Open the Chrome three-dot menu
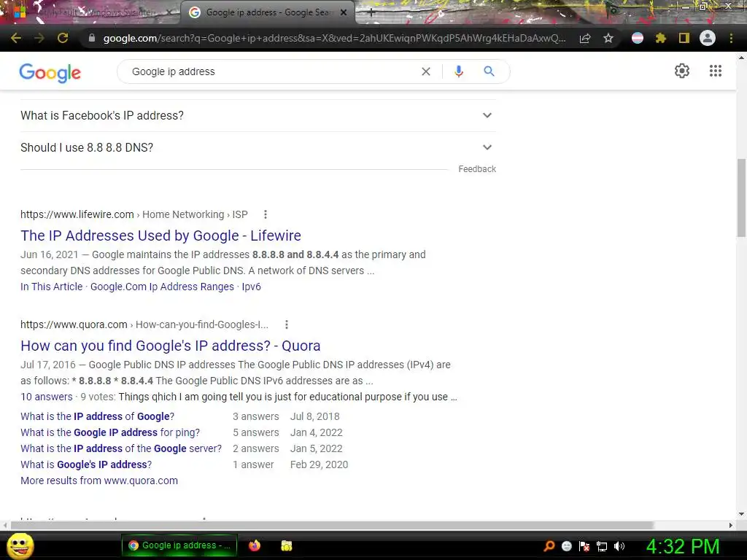Screen dimensions: 747x560 coord(731,38)
